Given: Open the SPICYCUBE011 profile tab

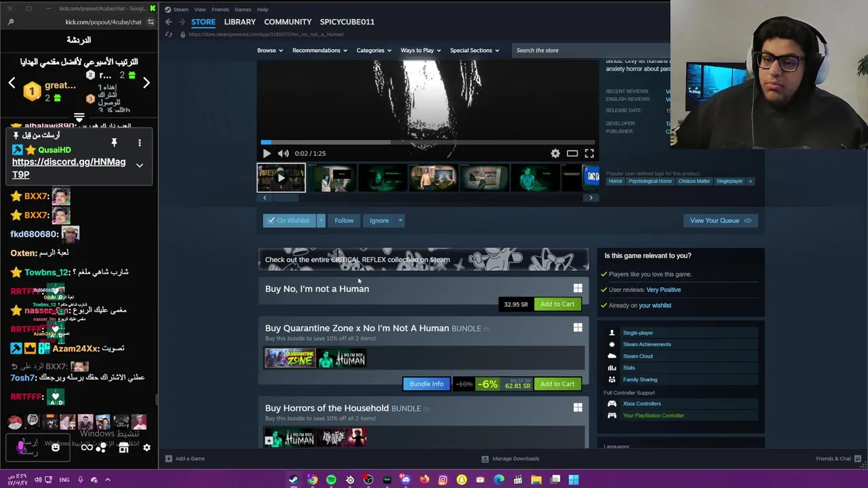Looking at the screenshot, I should click(x=347, y=22).
